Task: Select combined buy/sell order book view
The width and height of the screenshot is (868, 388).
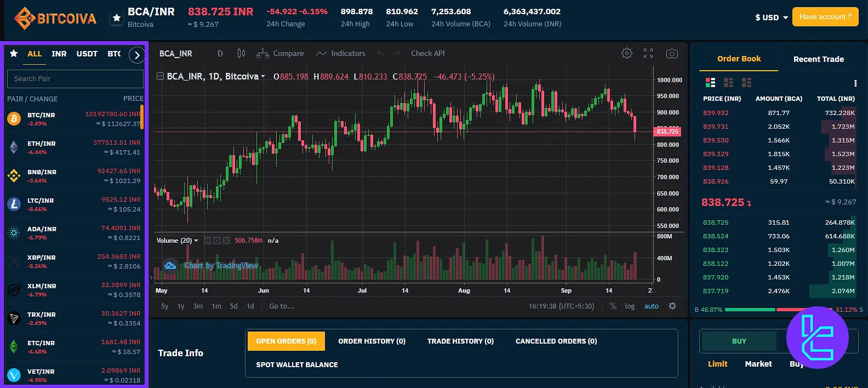Action: 710,83
